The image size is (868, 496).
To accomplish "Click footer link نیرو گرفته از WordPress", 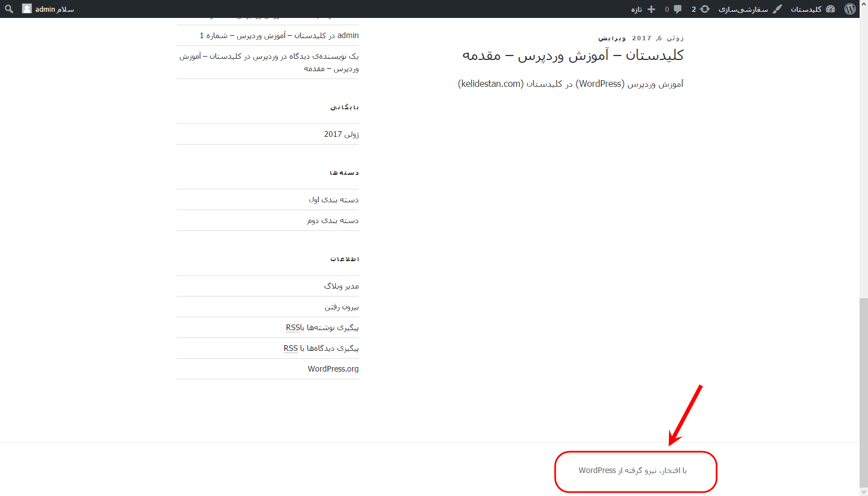I will pos(632,470).
